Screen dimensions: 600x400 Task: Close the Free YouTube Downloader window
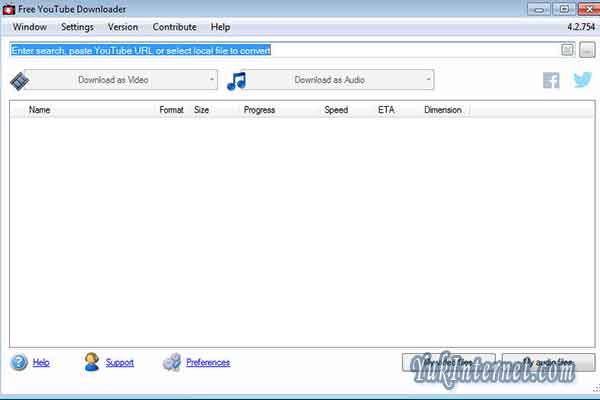coord(589,9)
